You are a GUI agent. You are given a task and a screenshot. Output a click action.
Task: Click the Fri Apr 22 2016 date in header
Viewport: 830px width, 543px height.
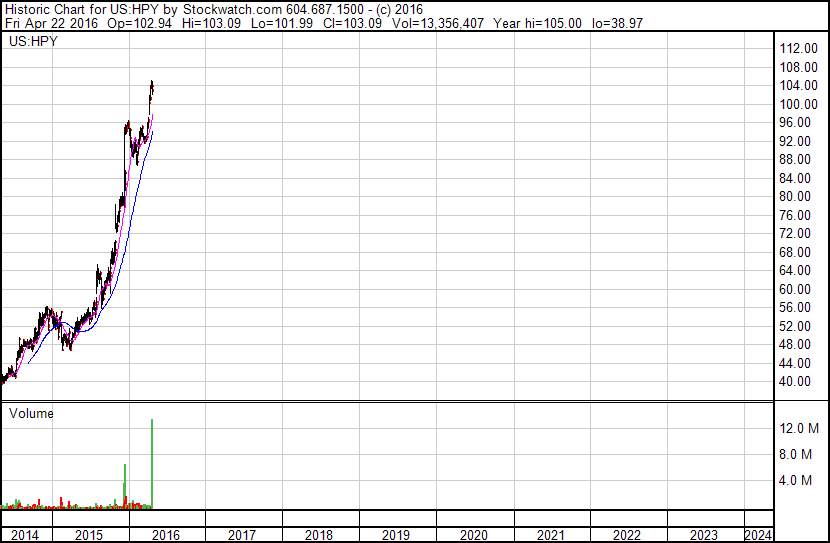pos(51,23)
